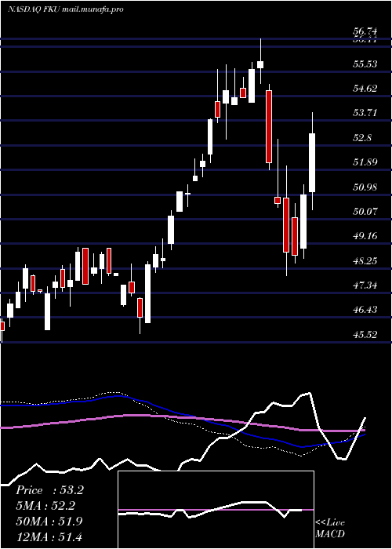Click the 52.8 price level label

click(362, 137)
